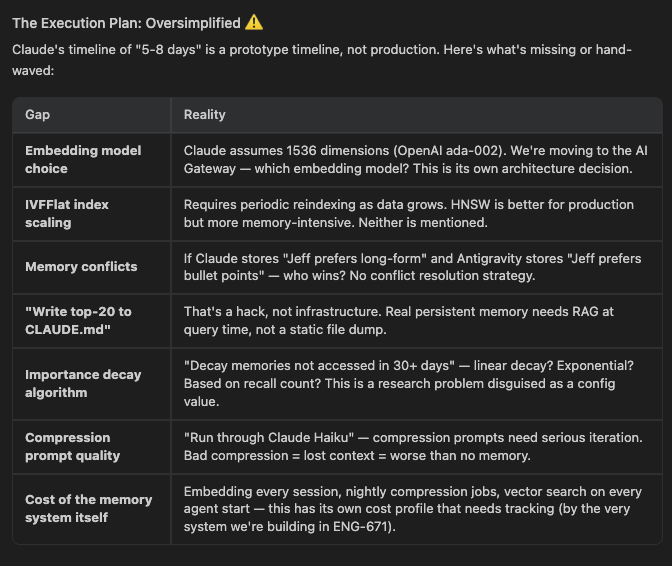Select the "Memory conflicts" row label
Image resolution: width=672 pixels, height=566 pixels.
81,267
